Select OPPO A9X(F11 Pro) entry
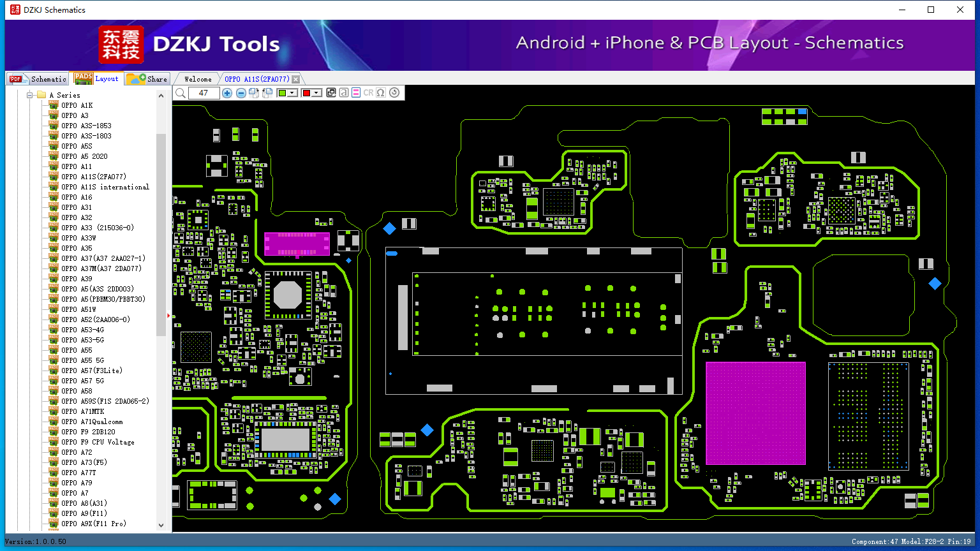This screenshot has height=551, width=980. point(94,524)
